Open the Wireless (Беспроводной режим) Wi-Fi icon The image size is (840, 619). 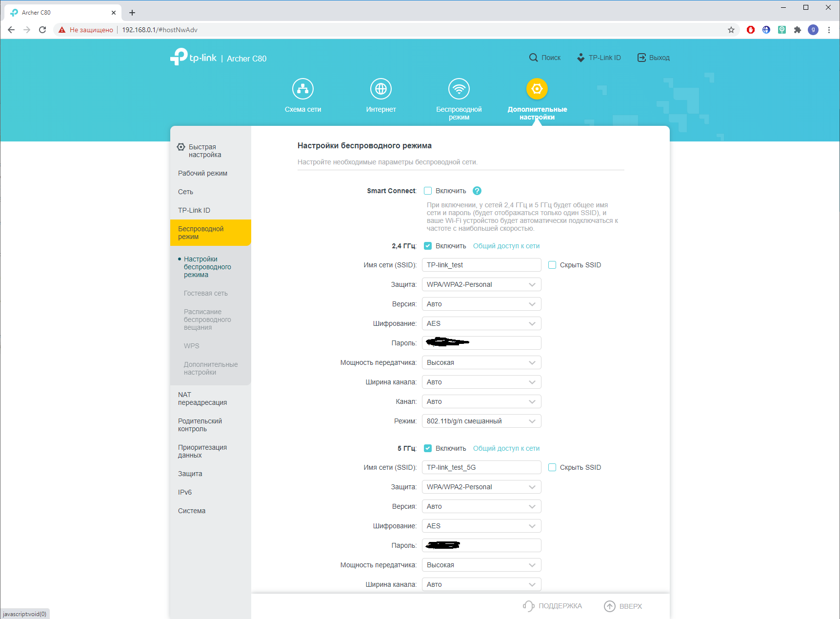(x=459, y=89)
